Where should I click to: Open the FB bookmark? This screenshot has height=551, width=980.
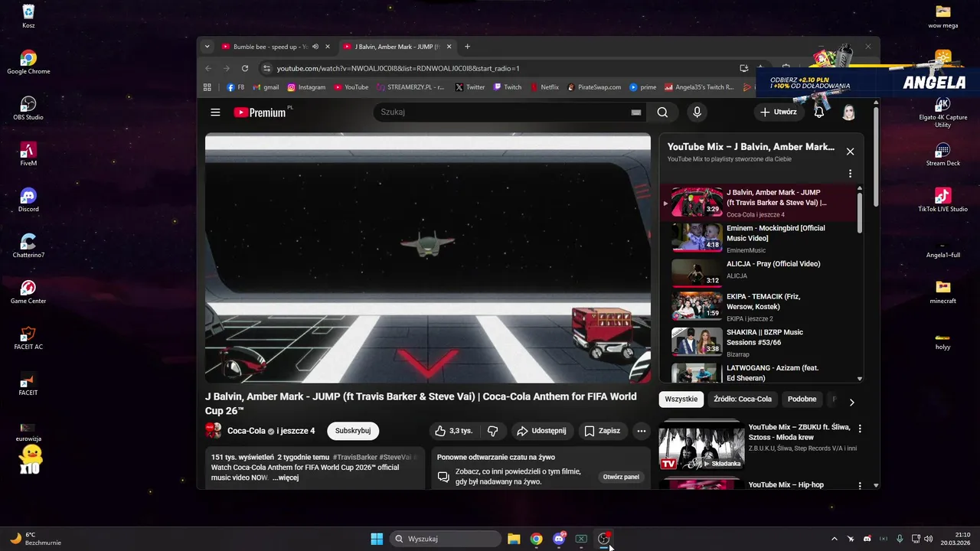point(236,87)
